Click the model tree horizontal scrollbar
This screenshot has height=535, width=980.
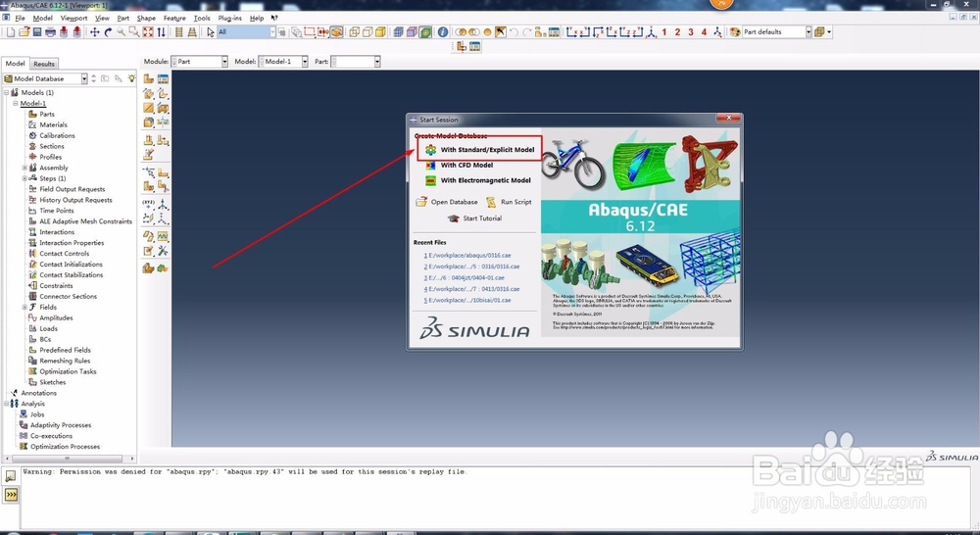[x=68, y=459]
